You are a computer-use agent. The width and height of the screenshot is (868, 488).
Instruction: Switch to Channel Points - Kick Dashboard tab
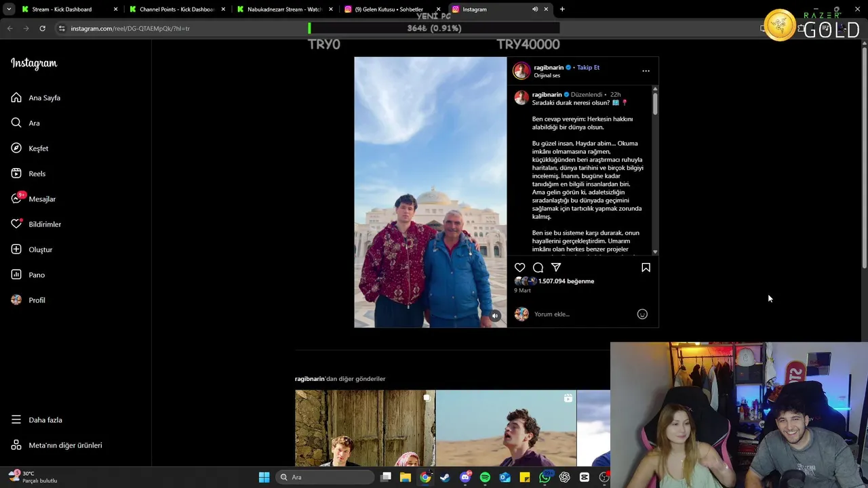click(x=176, y=9)
